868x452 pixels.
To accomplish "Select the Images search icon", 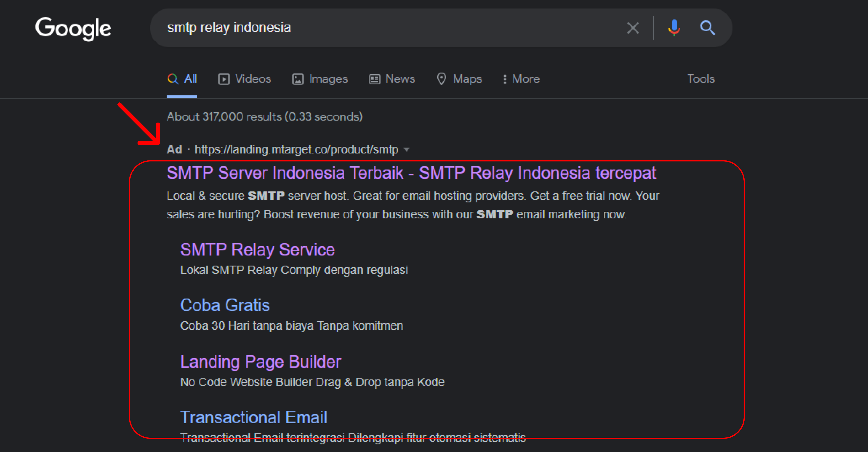I will click(298, 79).
